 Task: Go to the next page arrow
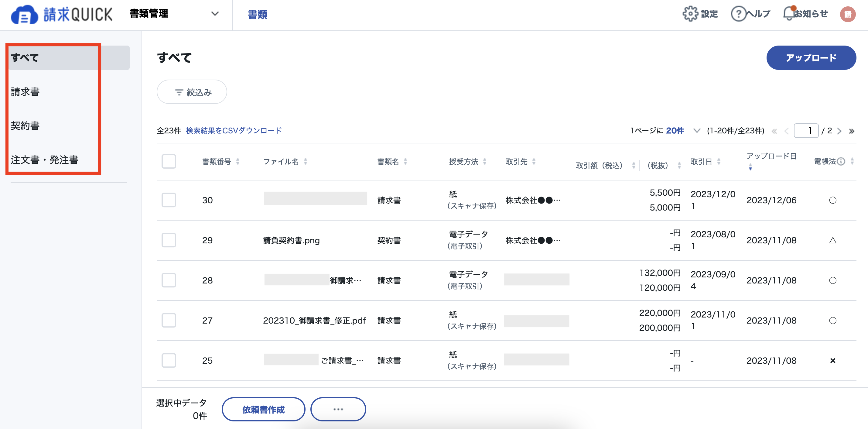(839, 131)
